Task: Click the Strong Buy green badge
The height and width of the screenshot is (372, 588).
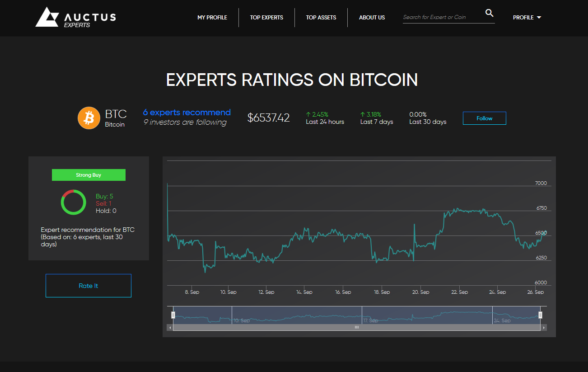Action: pyautogui.click(x=89, y=175)
